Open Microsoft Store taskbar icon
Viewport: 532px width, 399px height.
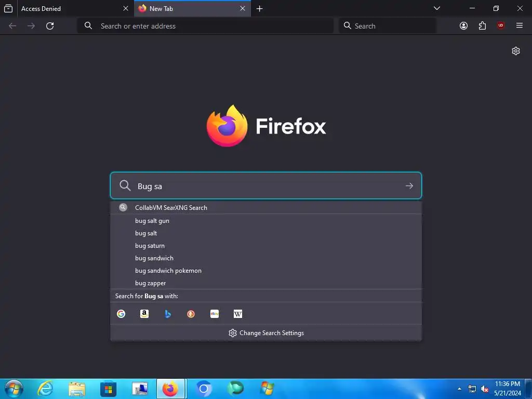[x=108, y=389]
